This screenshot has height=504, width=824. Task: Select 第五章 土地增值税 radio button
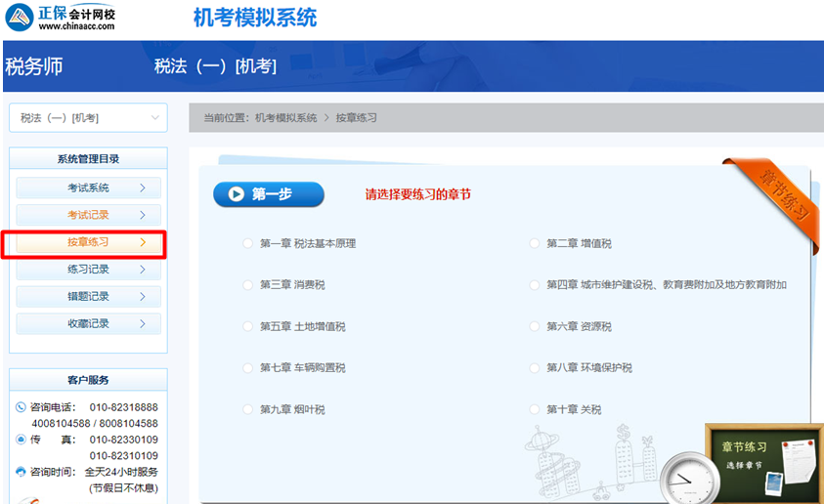247,326
